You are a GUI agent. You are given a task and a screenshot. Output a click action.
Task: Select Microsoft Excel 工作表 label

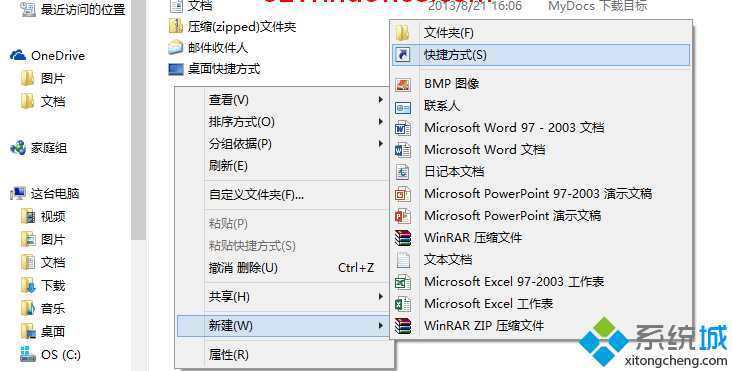click(488, 304)
